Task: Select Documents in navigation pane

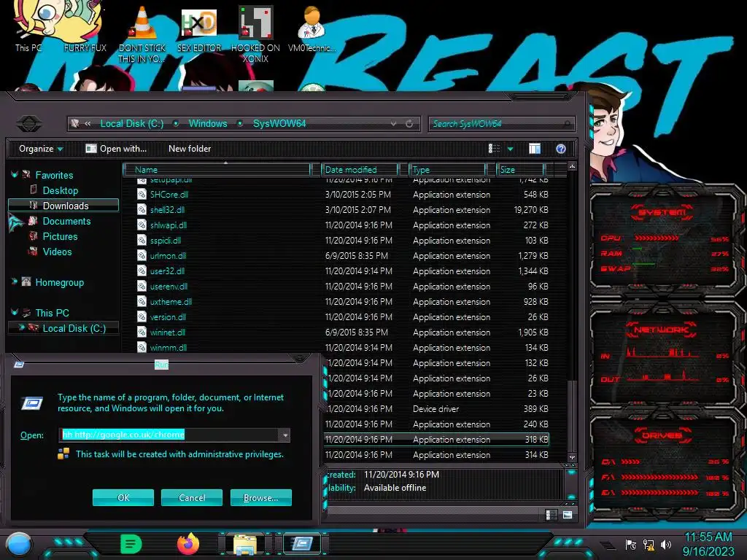Action: coord(66,222)
